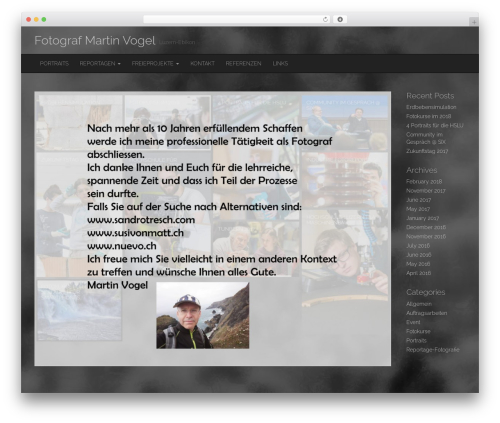Click the yellow minimize window dot
Image resolution: width=500 pixels, height=423 pixels.
36,20
